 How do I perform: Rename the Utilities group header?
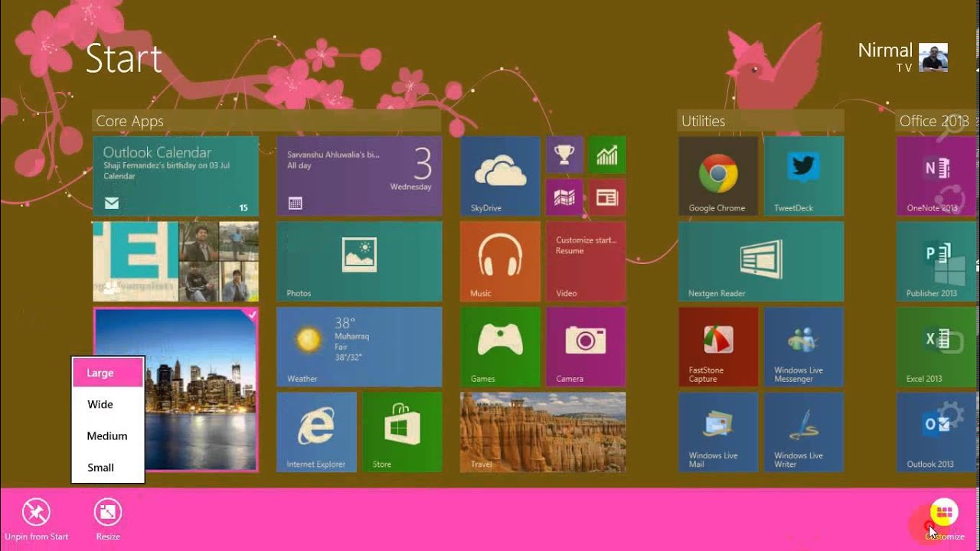coord(761,121)
